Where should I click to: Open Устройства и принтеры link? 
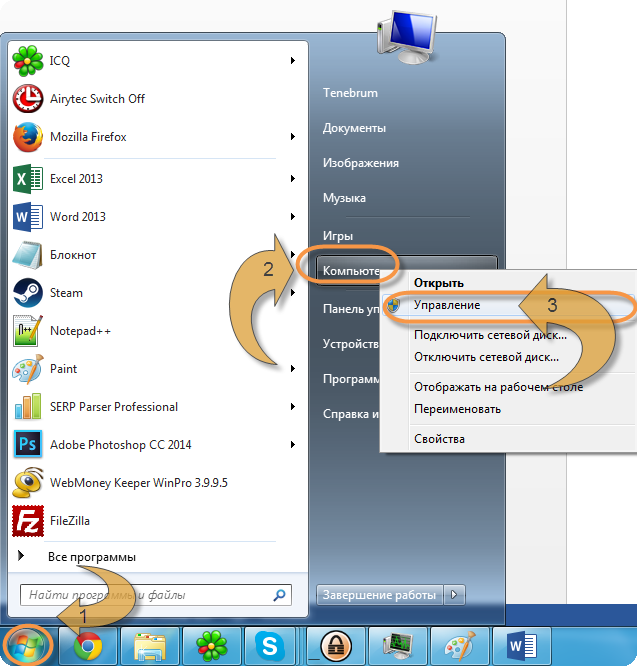tap(350, 344)
